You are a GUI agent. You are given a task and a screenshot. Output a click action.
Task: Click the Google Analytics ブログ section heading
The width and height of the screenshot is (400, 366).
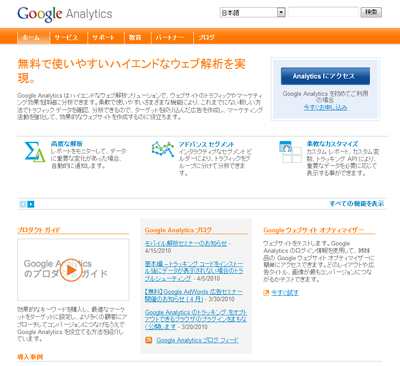(178, 230)
